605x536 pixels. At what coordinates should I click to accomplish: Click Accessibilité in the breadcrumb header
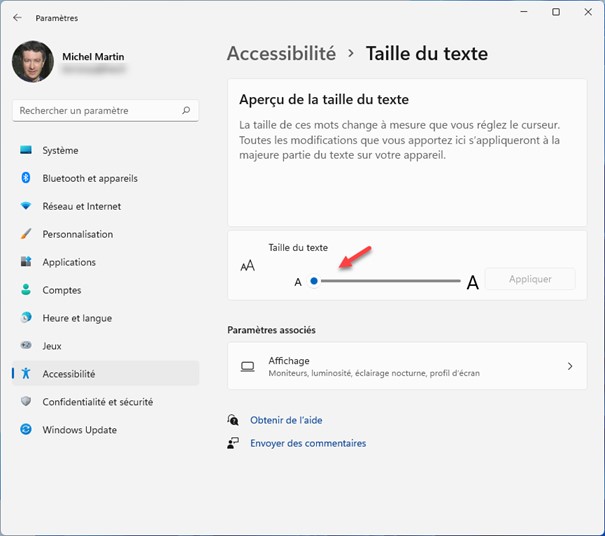coord(281,54)
